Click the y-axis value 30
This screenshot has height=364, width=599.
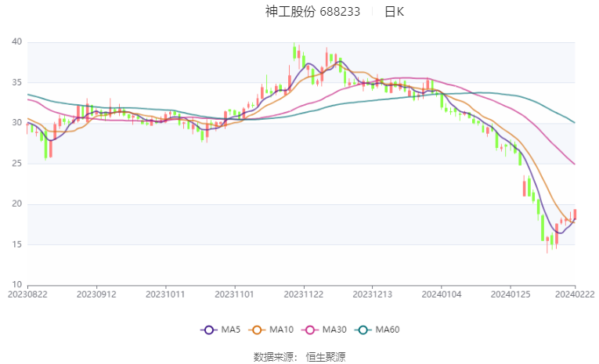coord(16,123)
